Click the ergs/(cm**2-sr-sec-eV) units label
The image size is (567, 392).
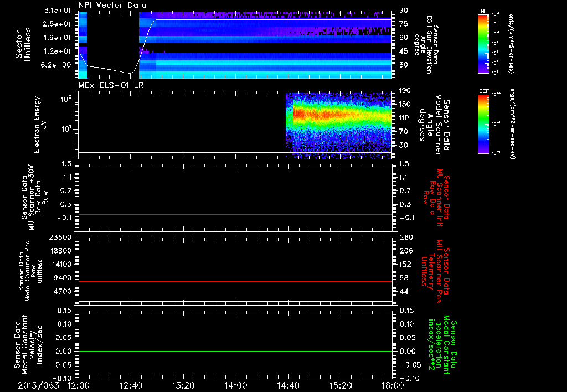click(x=512, y=124)
